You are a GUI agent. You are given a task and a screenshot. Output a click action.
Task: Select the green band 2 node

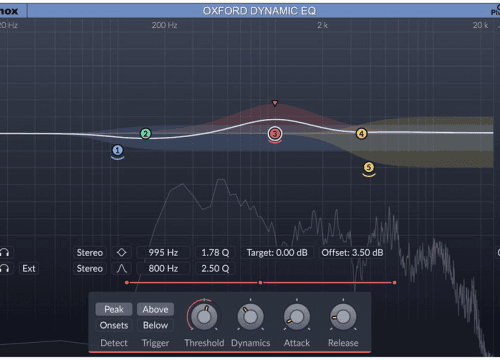pyautogui.click(x=145, y=134)
